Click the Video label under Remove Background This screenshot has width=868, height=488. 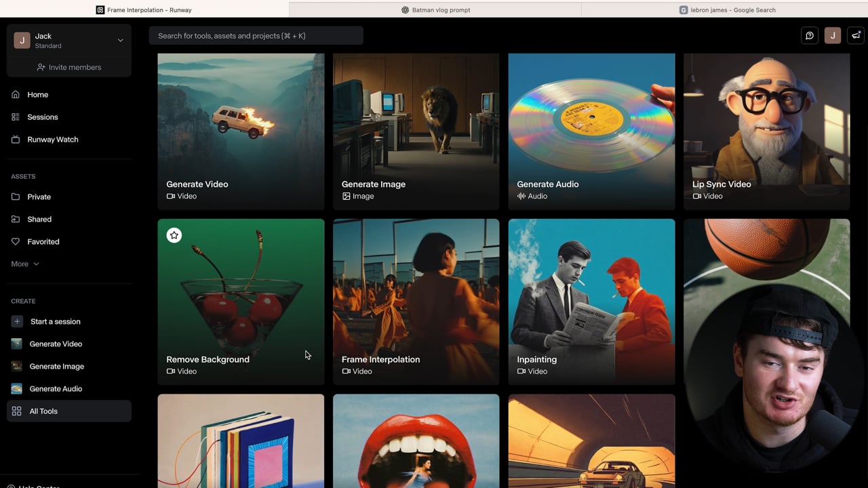(182, 371)
